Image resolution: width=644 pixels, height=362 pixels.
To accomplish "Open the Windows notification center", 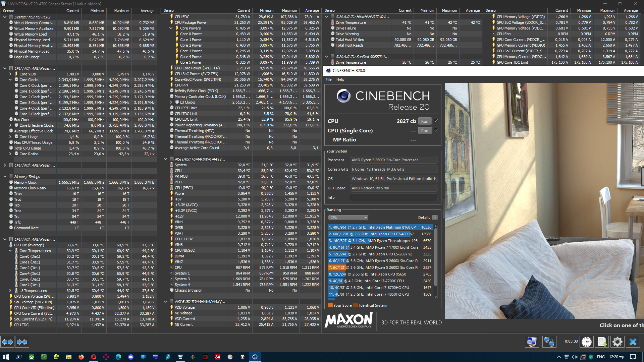I will pos(633,357).
